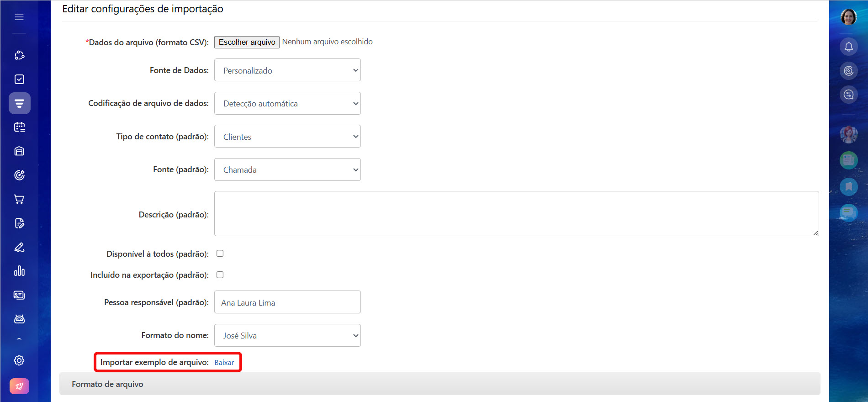Screen dimensions: 868x402
Task: Open the Codificação de arquivo dropdown
Action: 287,104
